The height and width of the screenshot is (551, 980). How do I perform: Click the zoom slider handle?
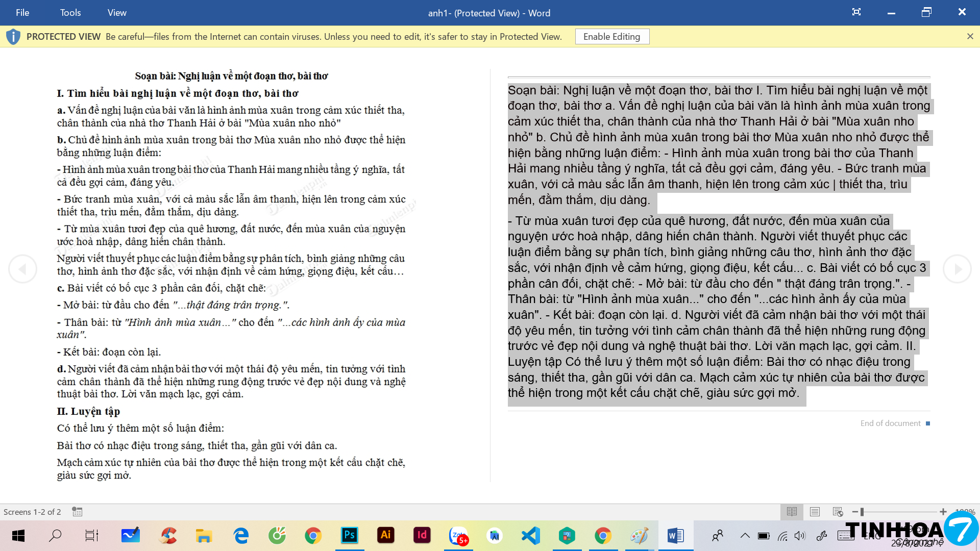click(x=862, y=512)
